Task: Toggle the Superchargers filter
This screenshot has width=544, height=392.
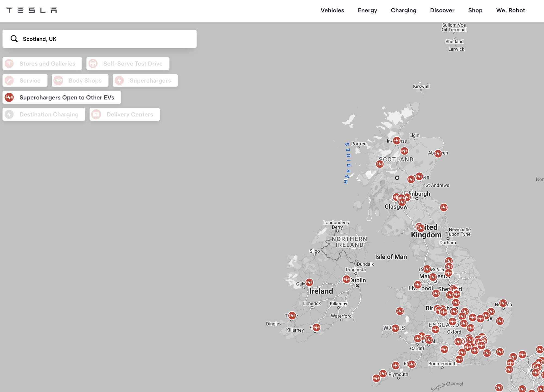Action: pyautogui.click(x=145, y=80)
